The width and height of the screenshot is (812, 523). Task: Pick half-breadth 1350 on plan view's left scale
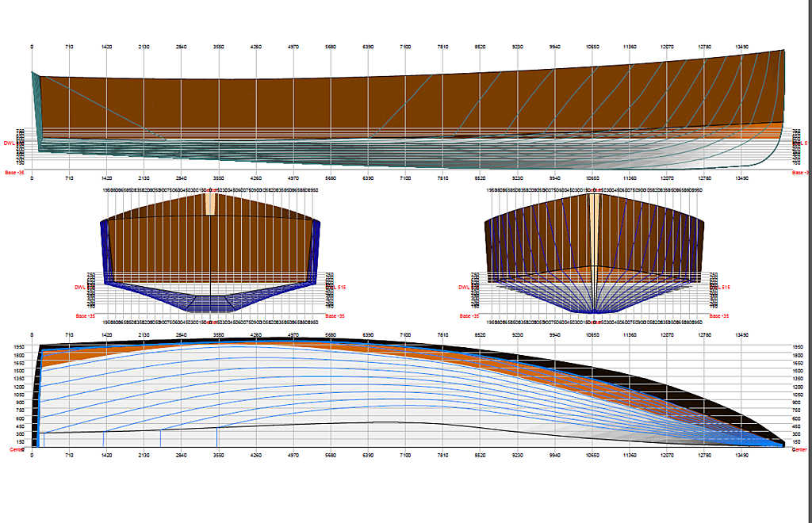point(19,379)
